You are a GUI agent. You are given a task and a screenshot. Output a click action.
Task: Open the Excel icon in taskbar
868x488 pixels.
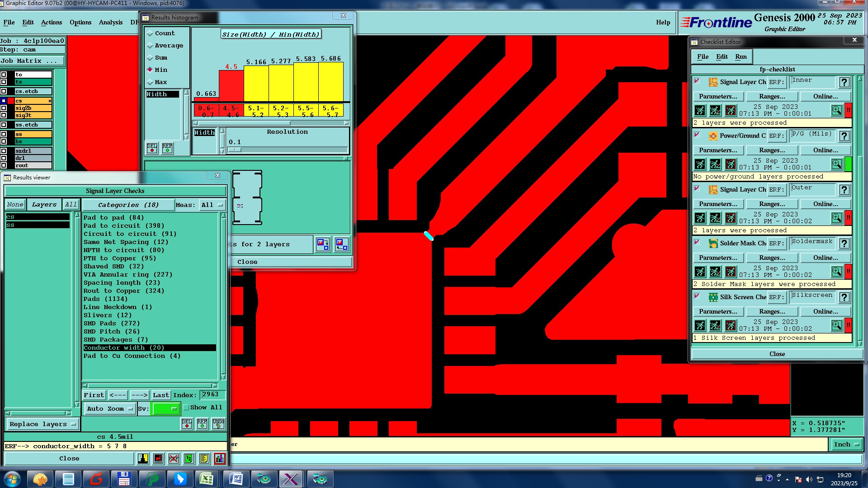(207, 479)
